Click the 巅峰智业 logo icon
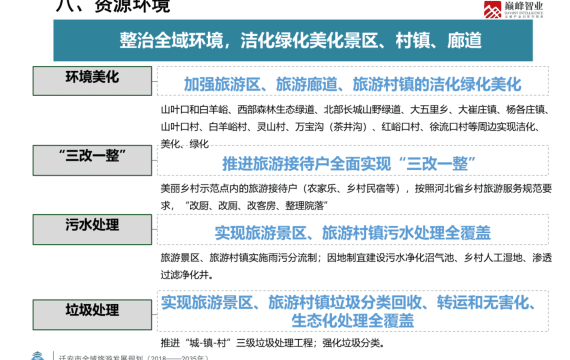The width and height of the screenshot is (570, 360). click(493, 9)
